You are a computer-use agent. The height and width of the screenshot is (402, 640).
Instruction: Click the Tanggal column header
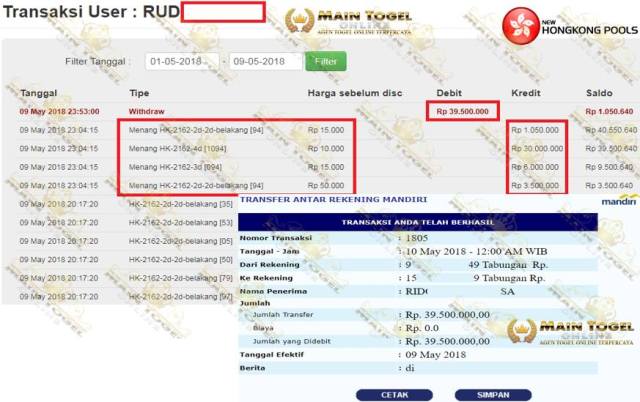point(39,93)
